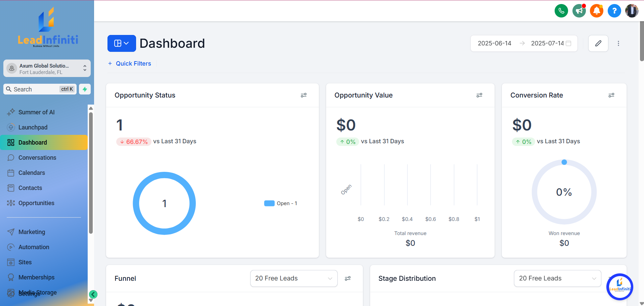The height and width of the screenshot is (306, 644).
Task: Open Conversion Rate widget settings icon
Action: pos(611,95)
